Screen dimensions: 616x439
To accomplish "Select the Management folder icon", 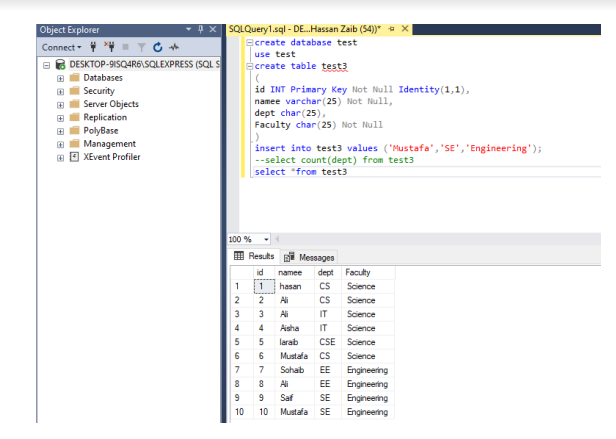I will (x=75, y=143).
